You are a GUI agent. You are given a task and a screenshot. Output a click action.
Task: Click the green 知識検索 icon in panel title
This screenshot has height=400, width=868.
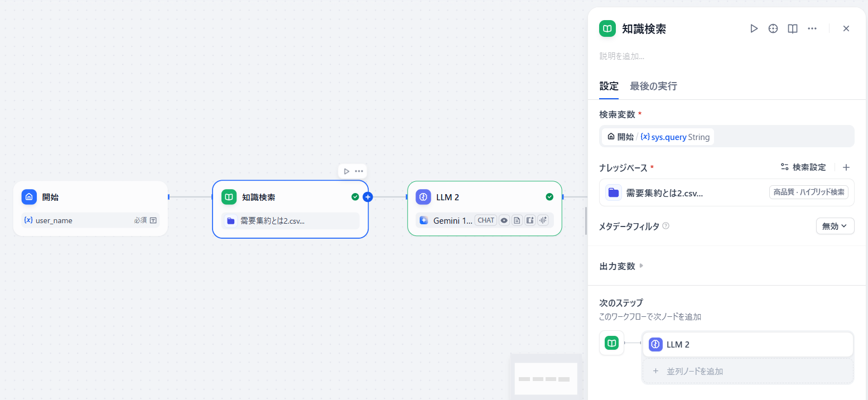tap(607, 28)
